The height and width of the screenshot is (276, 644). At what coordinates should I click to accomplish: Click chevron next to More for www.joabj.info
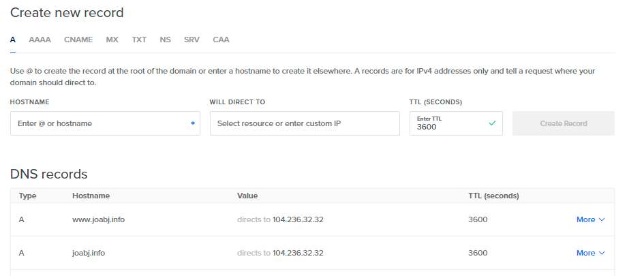click(602, 219)
